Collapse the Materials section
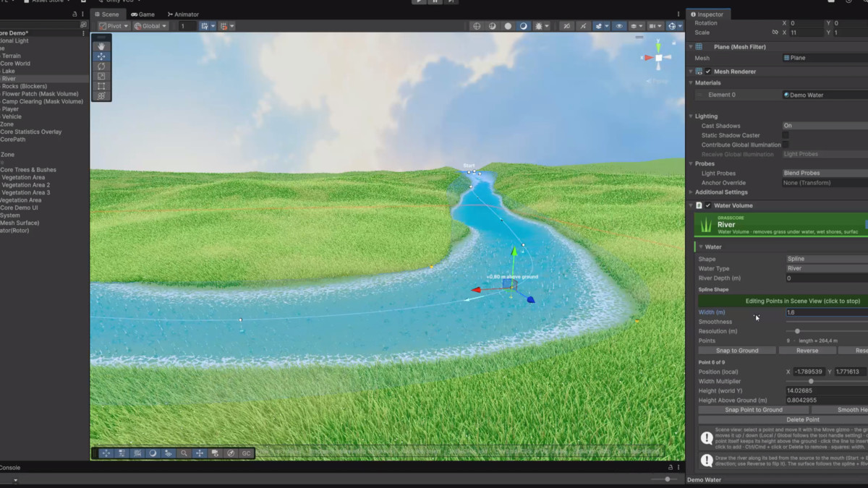This screenshot has height=488, width=868. point(691,83)
